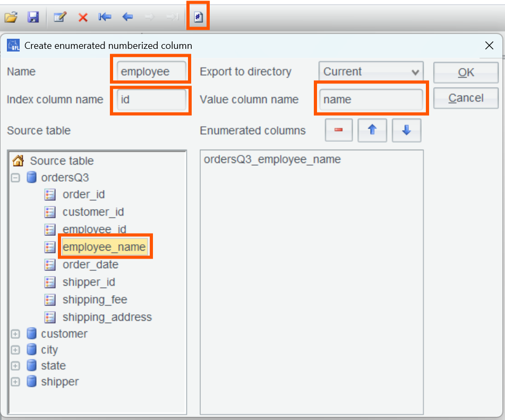The height and width of the screenshot is (420, 505).
Task: Select the customer_id tree row
Action: 93,212
